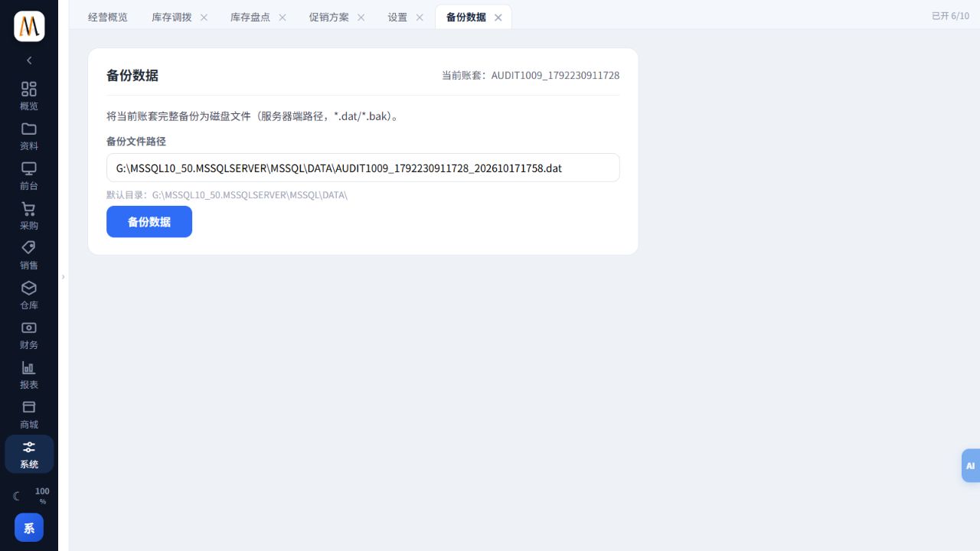The height and width of the screenshot is (551, 980).
Task: Close the 促销方案 tab
Action: click(361, 17)
